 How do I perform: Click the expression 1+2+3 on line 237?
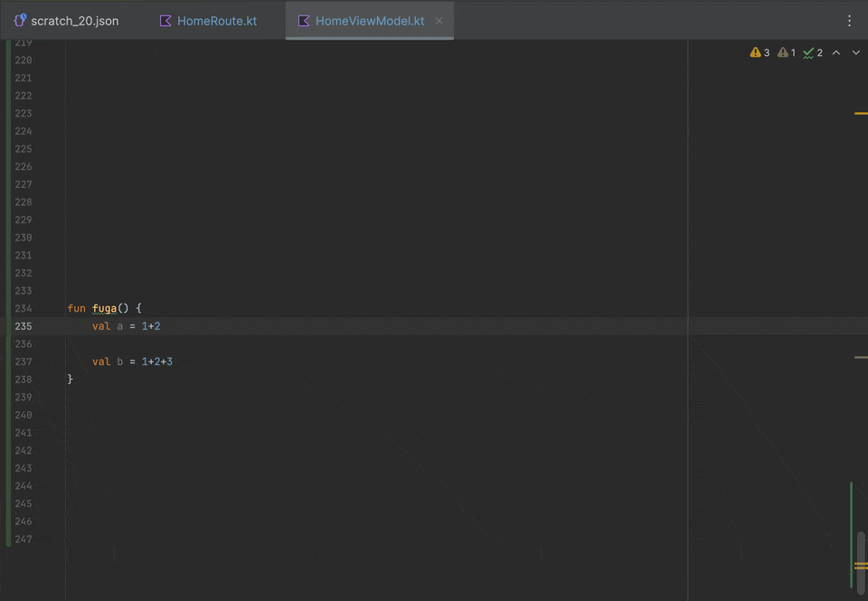157,362
